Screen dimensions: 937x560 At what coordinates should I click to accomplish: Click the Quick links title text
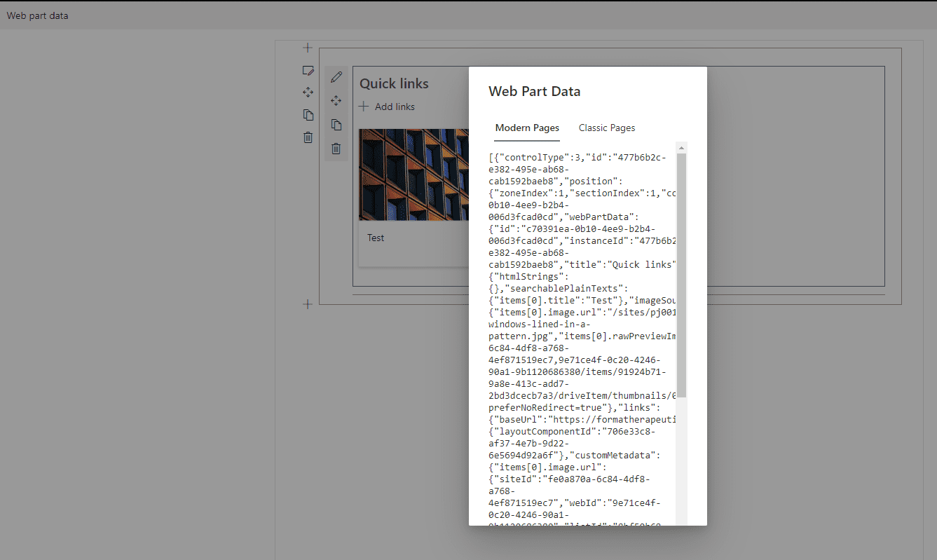coord(394,84)
